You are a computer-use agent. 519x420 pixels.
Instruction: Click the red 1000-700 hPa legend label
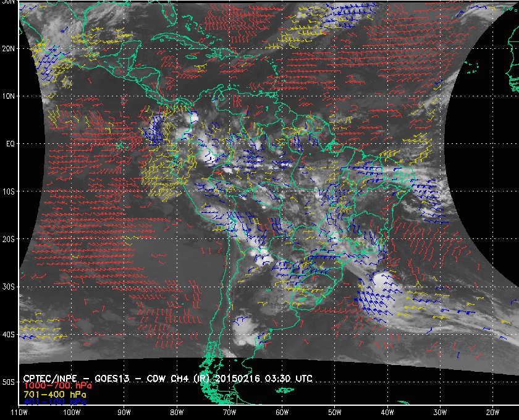tap(49, 385)
